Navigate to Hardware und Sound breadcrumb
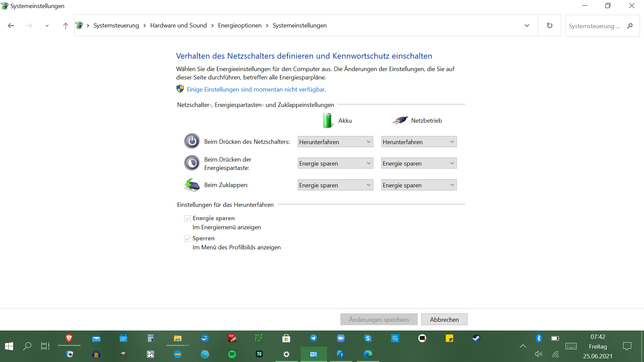644x362 pixels. tap(178, 25)
